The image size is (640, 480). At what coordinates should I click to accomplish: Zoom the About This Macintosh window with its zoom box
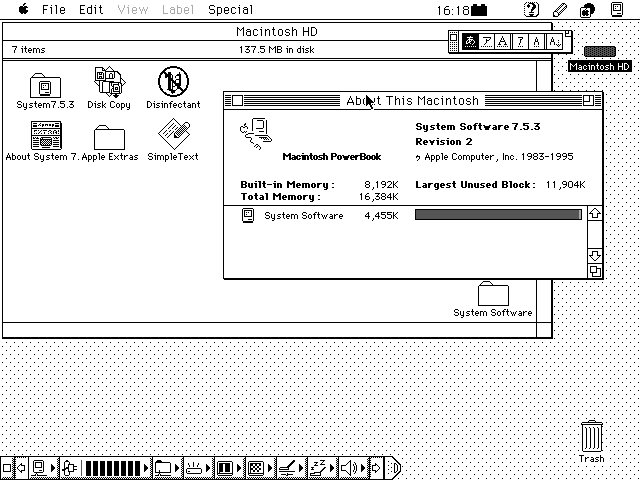pos(588,100)
